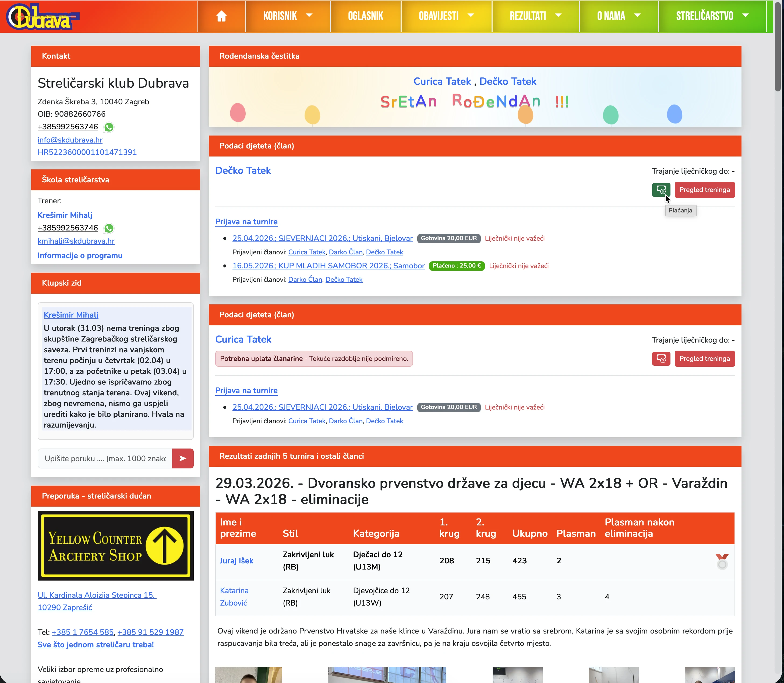Open the OGLASNIK menu item

(x=365, y=16)
